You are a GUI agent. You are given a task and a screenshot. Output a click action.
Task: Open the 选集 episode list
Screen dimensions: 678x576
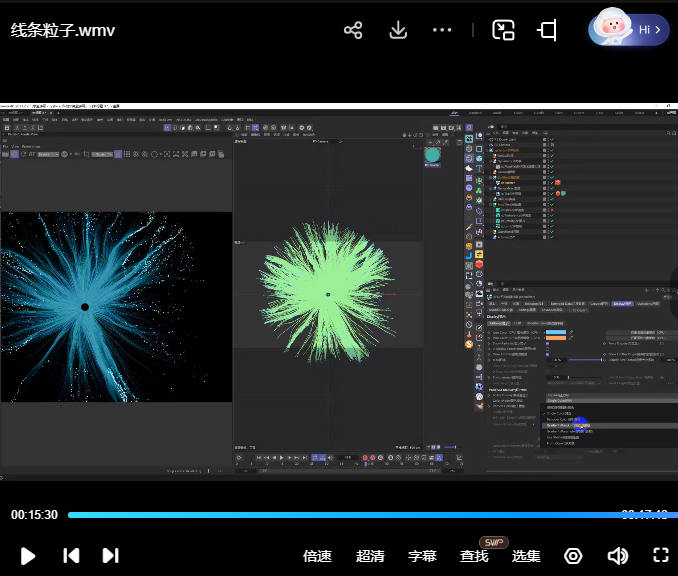tap(526, 556)
